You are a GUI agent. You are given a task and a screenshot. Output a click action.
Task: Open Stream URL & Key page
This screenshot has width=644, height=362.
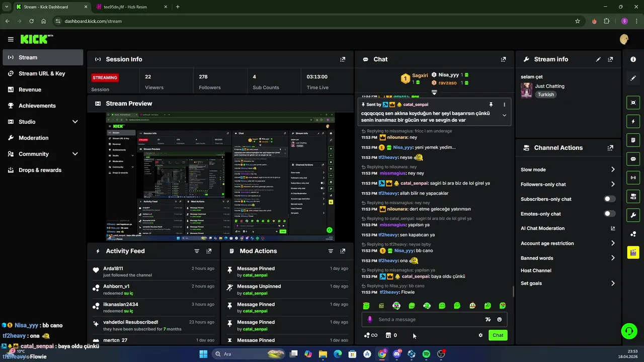[x=43, y=73]
